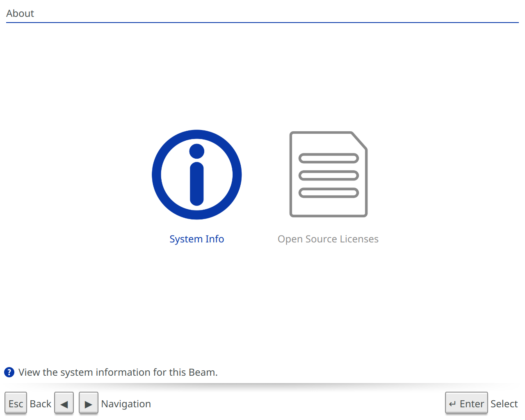Click the top line inside the licenses document icon

pyautogui.click(x=329, y=158)
